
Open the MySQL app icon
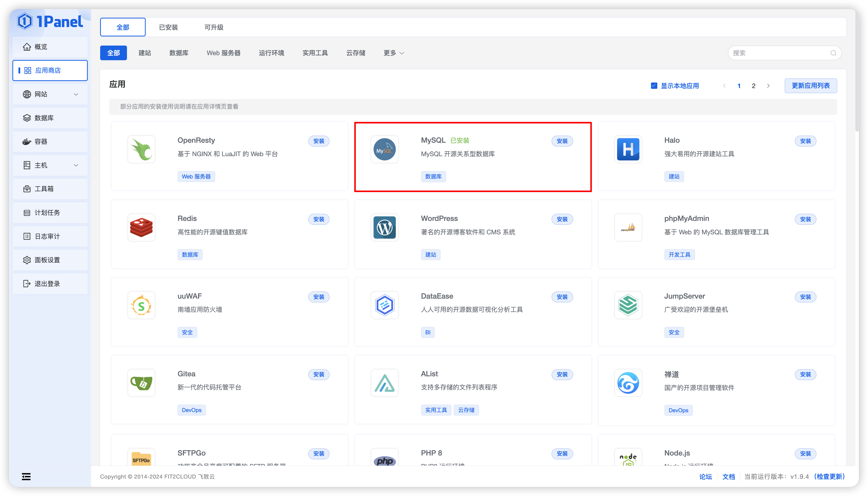point(384,149)
